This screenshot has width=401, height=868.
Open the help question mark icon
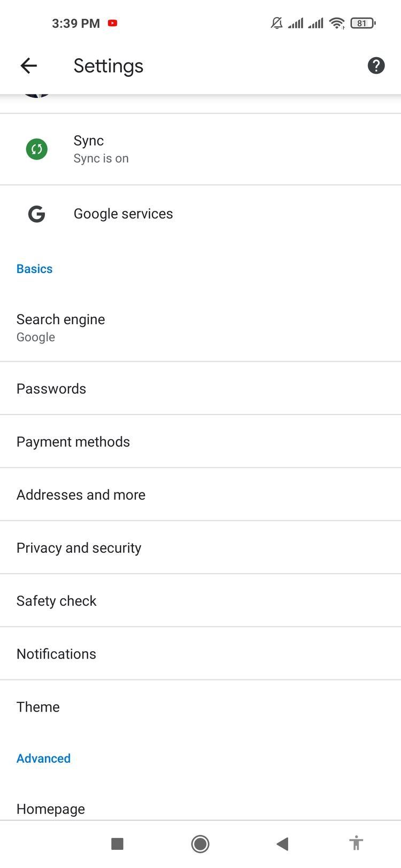coord(376,66)
